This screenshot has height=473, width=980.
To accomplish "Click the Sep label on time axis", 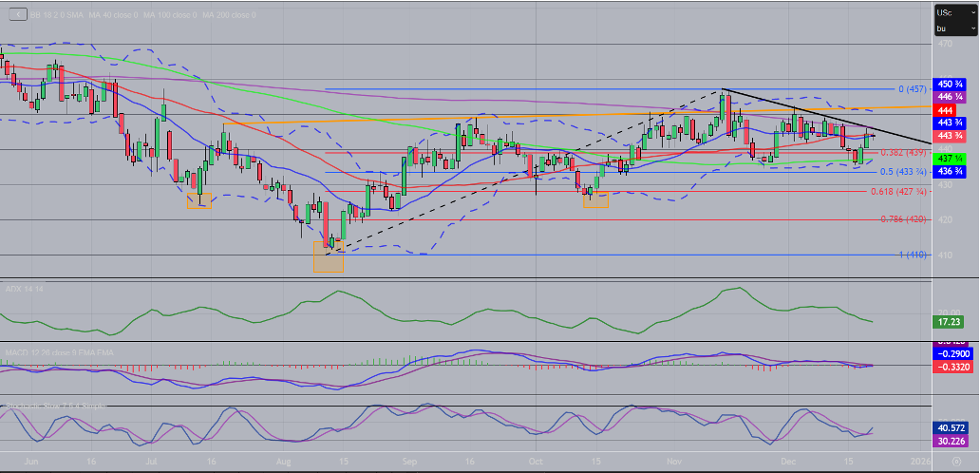I will (410, 460).
